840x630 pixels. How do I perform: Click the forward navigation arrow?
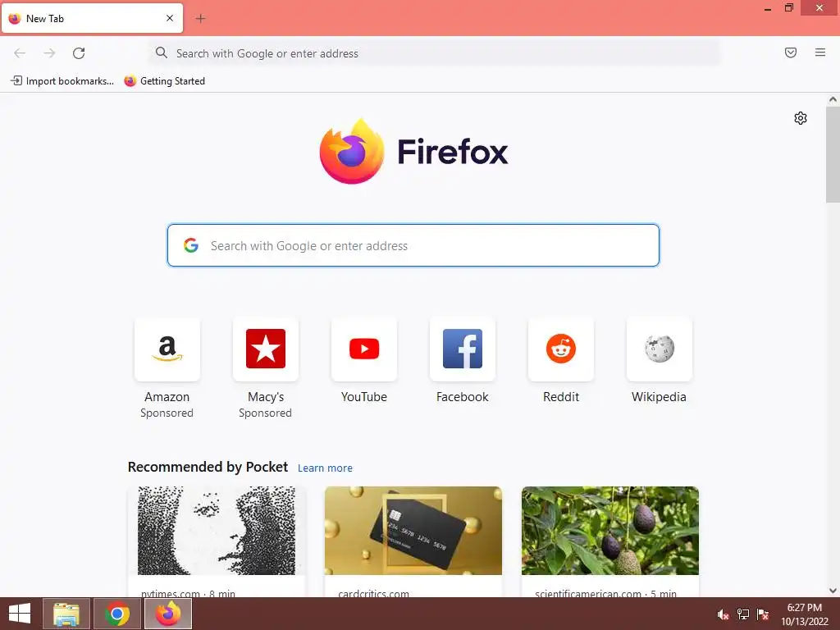(x=49, y=53)
